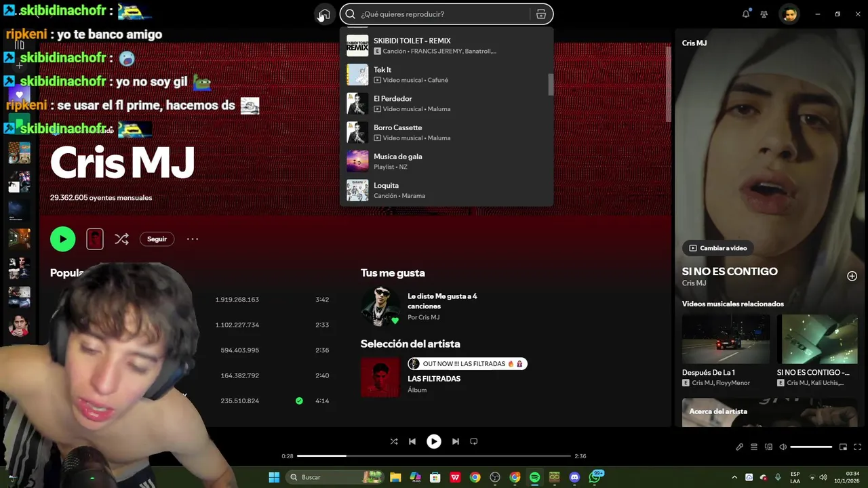This screenshot has width=868, height=488.
Task: Click the 164.382.792 play count
Action: click(x=240, y=375)
